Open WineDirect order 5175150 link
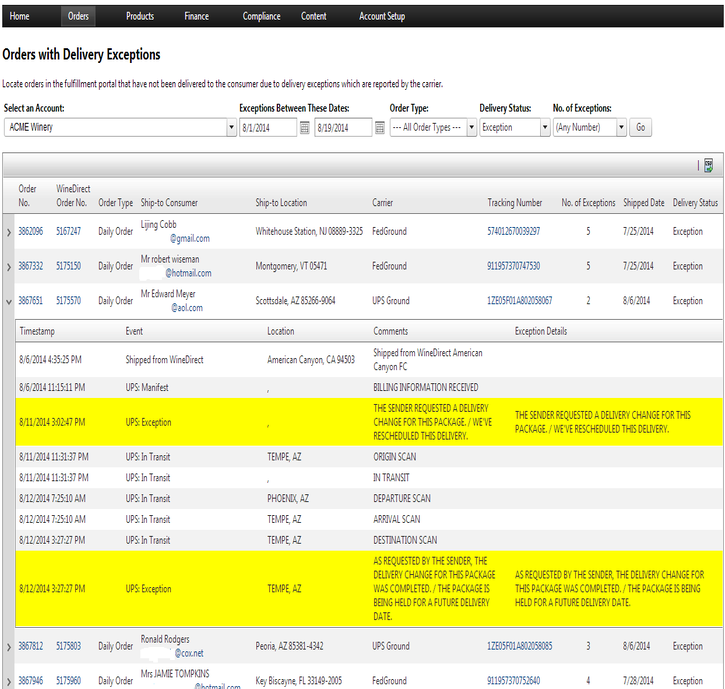 tap(68, 266)
